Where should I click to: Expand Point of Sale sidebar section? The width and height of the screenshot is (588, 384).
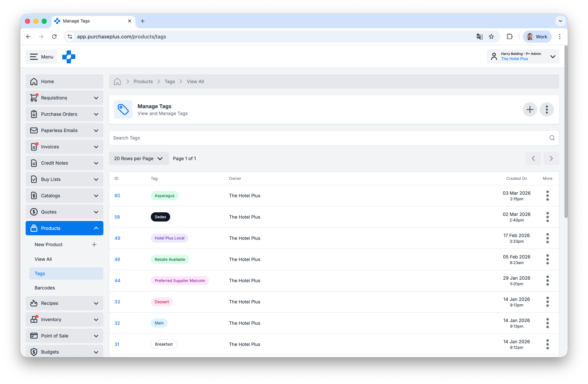coord(64,336)
